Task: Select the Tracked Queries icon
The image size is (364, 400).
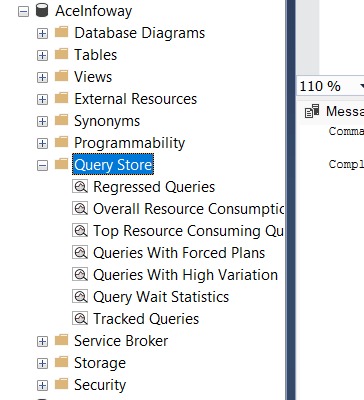Action: (80, 319)
